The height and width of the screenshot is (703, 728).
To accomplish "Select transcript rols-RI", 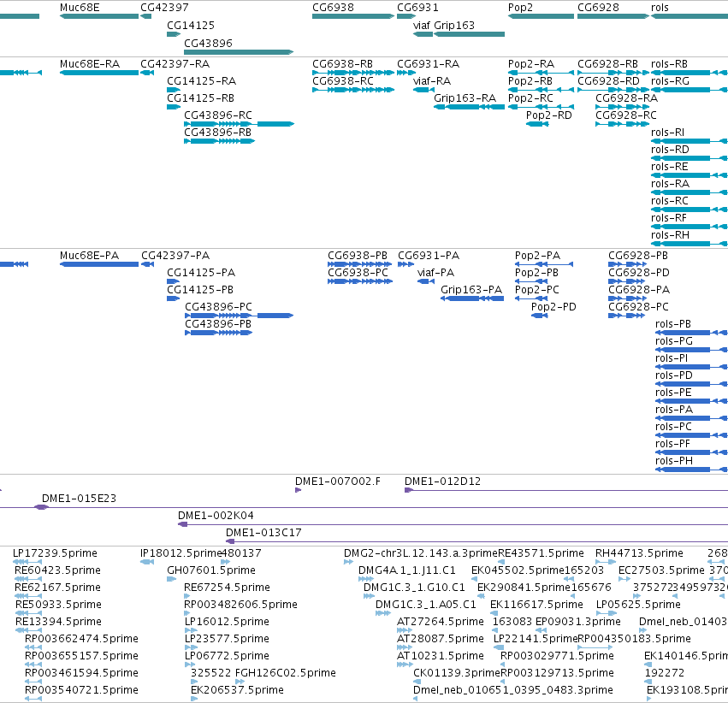I will point(667,133).
